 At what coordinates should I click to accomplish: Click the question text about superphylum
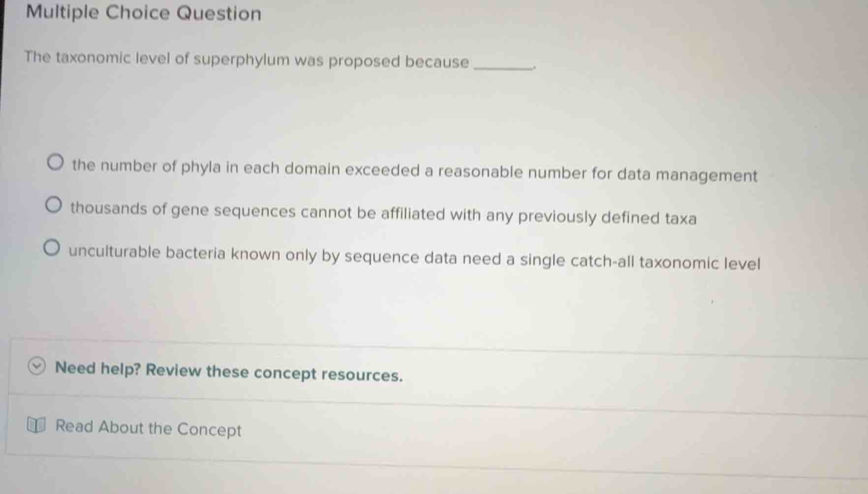pos(246,61)
